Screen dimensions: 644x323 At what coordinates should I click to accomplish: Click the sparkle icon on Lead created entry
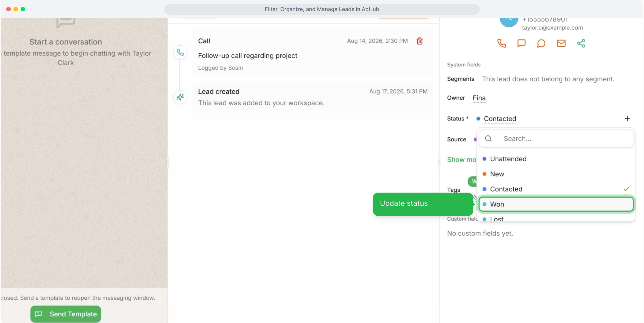point(180,97)
